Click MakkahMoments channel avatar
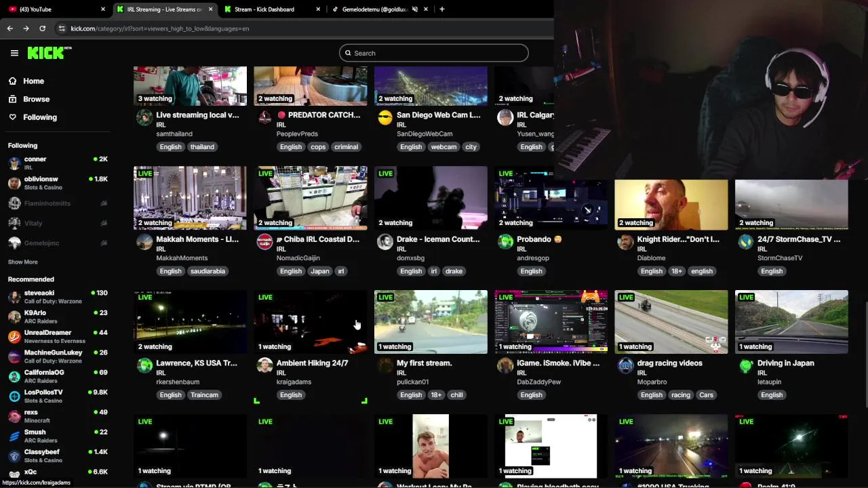Image resolution: width=868 pixels, height=488 pixels. (x=144, y=242)
